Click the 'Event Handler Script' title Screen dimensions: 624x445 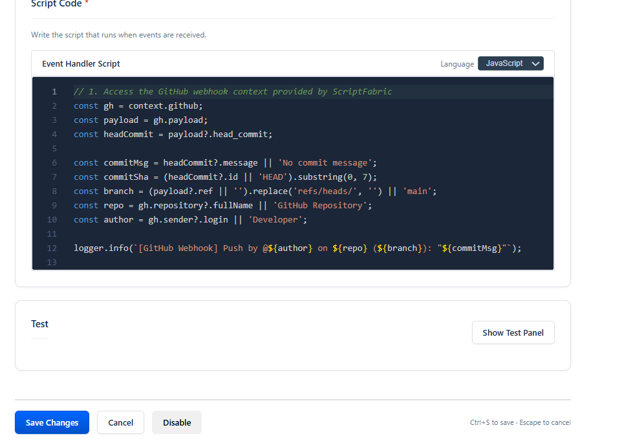click(81, 64)
